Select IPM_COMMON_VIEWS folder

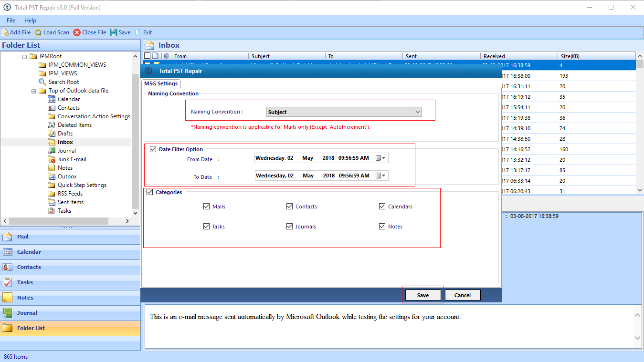tap(77, 65)
